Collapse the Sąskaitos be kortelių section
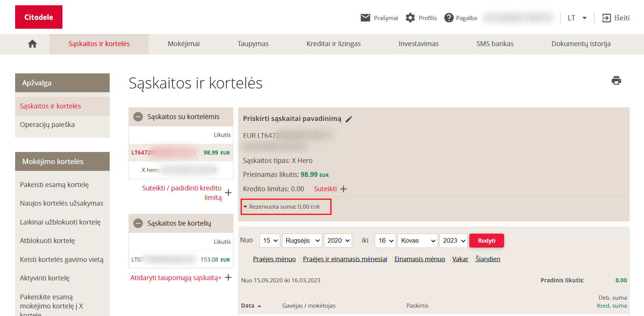The image size is (644, 316). click(x=138, y=223)
